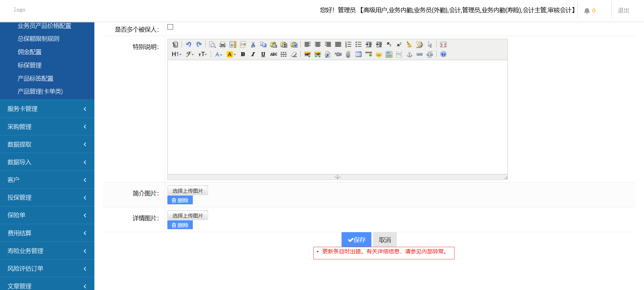The height and width of the screenshot is (290, 644).
Task: Open 业务员产品价格配置 menu item
Action: point(44,26)
